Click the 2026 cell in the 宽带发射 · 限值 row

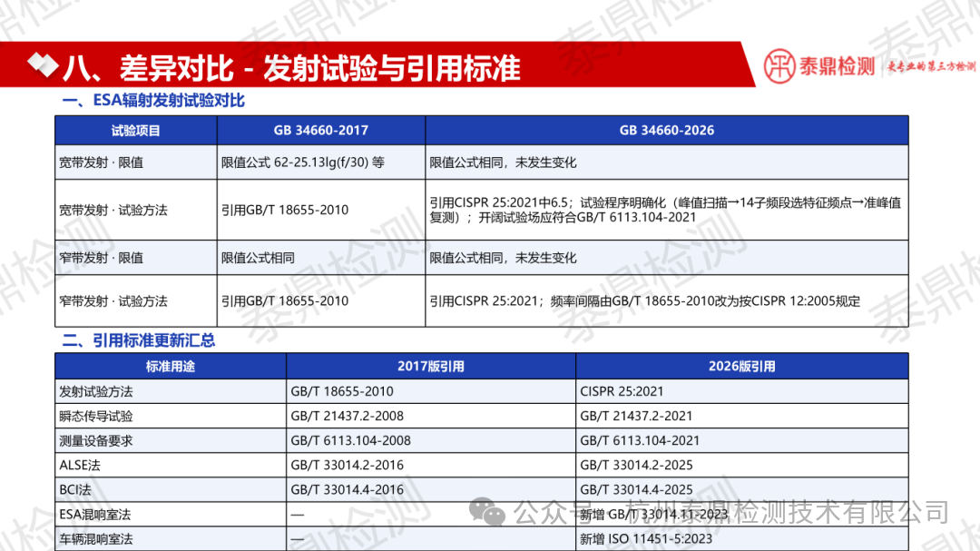click(667, 162)
